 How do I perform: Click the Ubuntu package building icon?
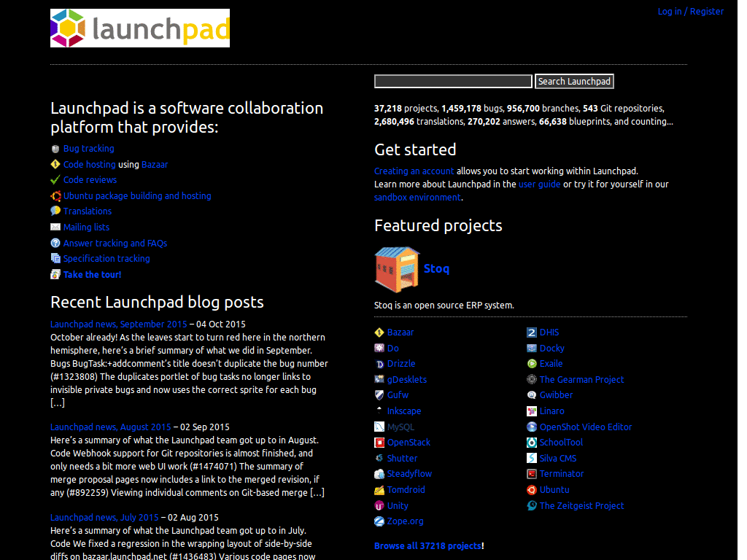click(x=55, y=195)
